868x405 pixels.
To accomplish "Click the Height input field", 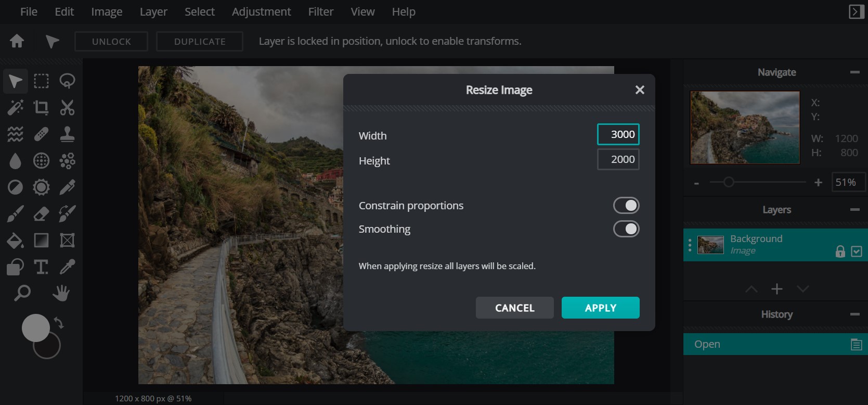I will (x=618, y=159).
